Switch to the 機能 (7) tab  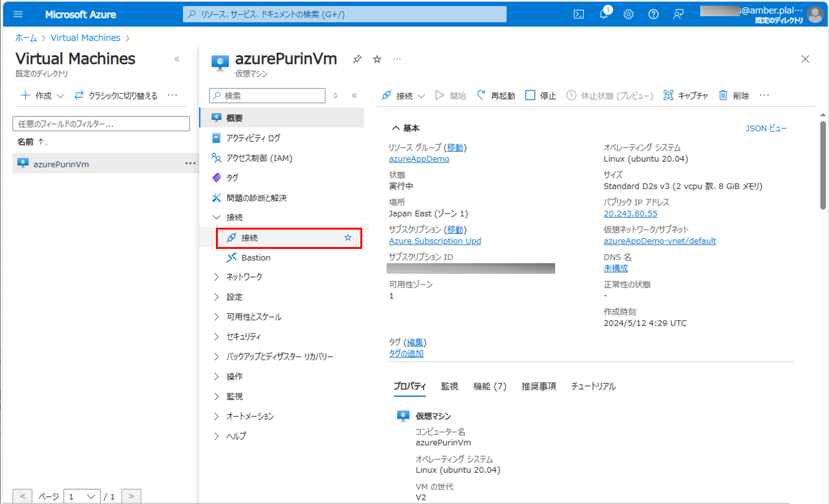[x=490, y=386]
